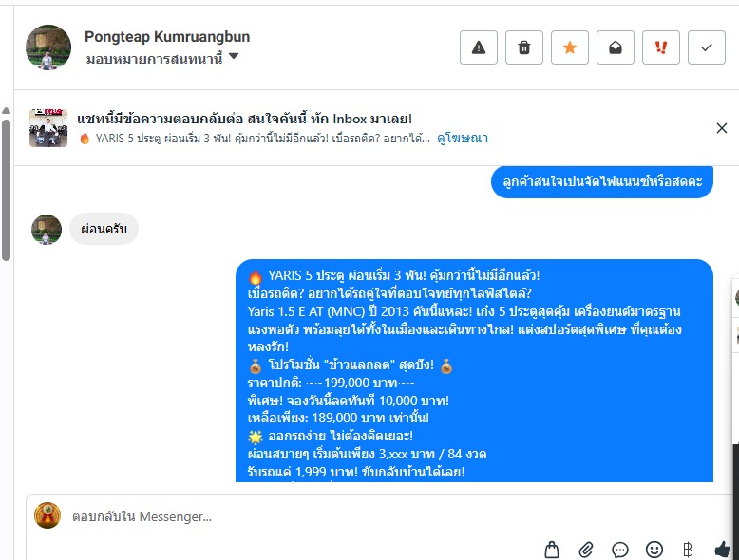Mark conversation done with checkmark button
The height and width of the screenshot is (560, 739).
(707, 47)
